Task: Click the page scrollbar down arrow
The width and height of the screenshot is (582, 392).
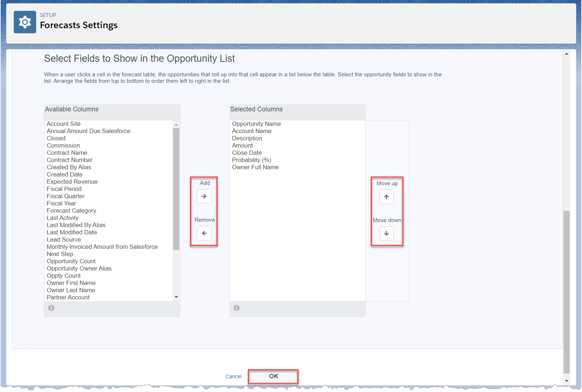Action: tap(566, 380)
